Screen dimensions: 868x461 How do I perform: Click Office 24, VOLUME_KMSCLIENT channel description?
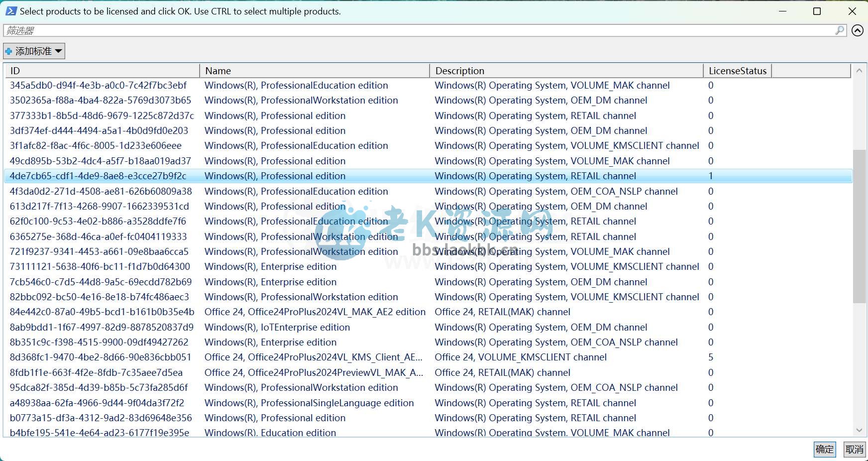coord(521,357)
